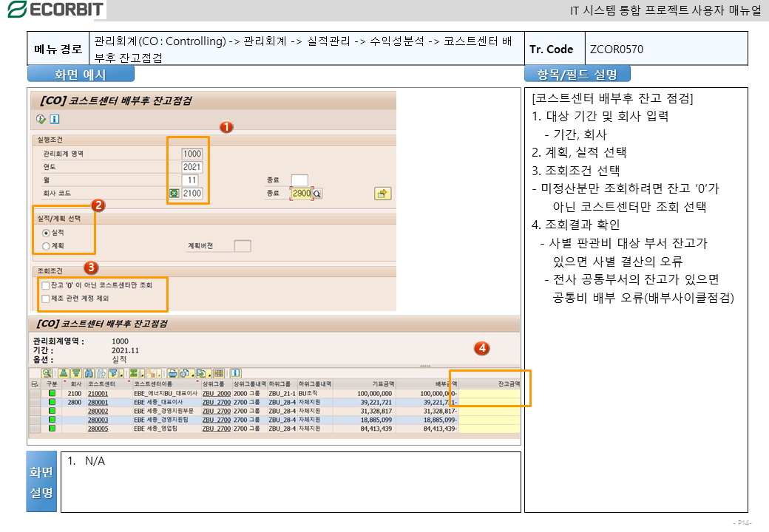Click the Set Filter funnel icon
The height and width of the screenshot is (532, 769).
click(x=113, y=373)
